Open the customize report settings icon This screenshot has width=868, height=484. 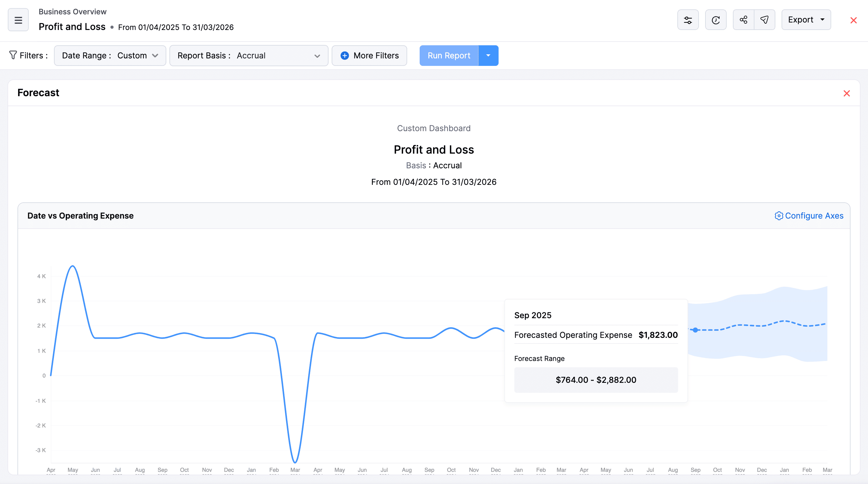688,20
